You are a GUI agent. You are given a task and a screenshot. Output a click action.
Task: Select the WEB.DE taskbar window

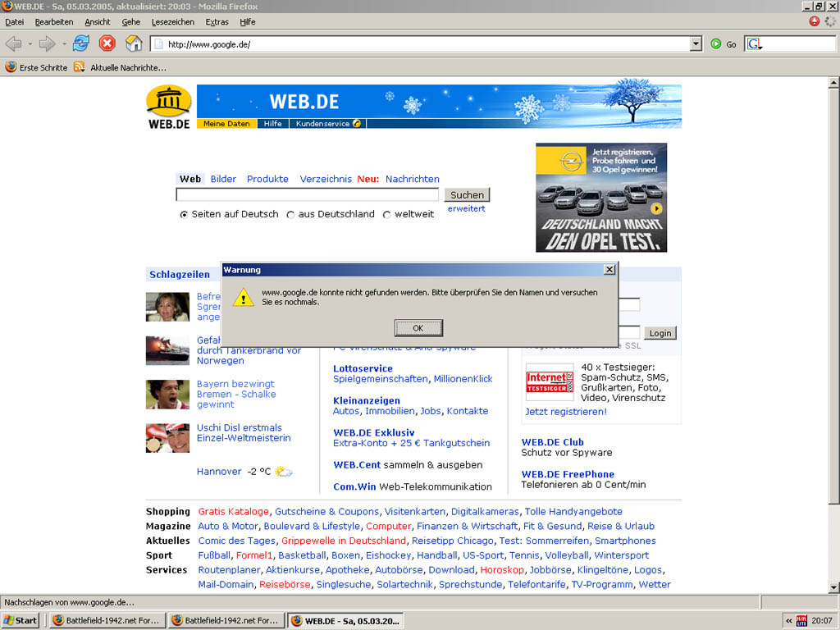pos(345,620)
